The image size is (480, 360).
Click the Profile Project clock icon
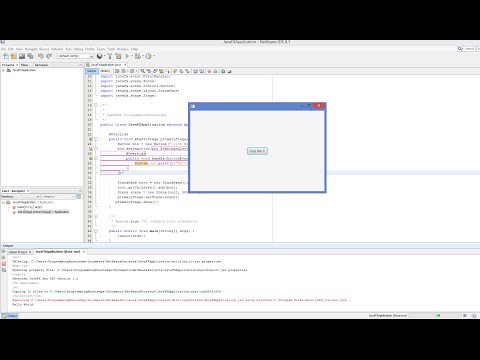pos(149,56)
